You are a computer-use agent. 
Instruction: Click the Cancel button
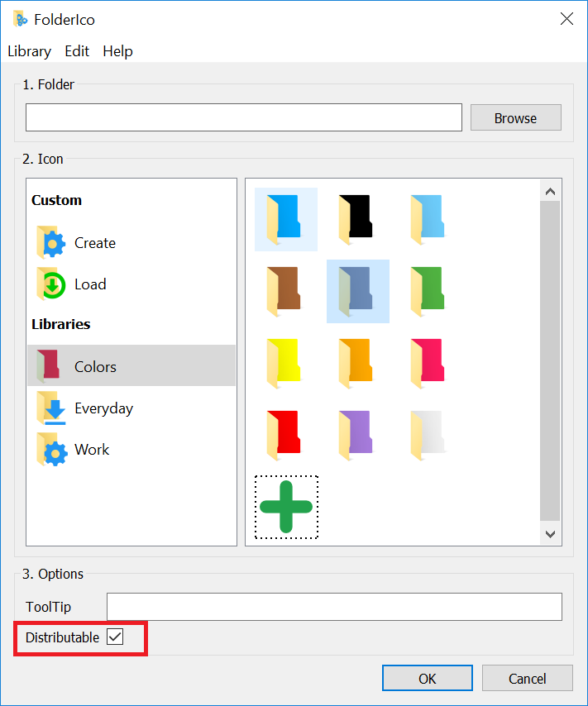pyautogui.click(x=527, y=678)
